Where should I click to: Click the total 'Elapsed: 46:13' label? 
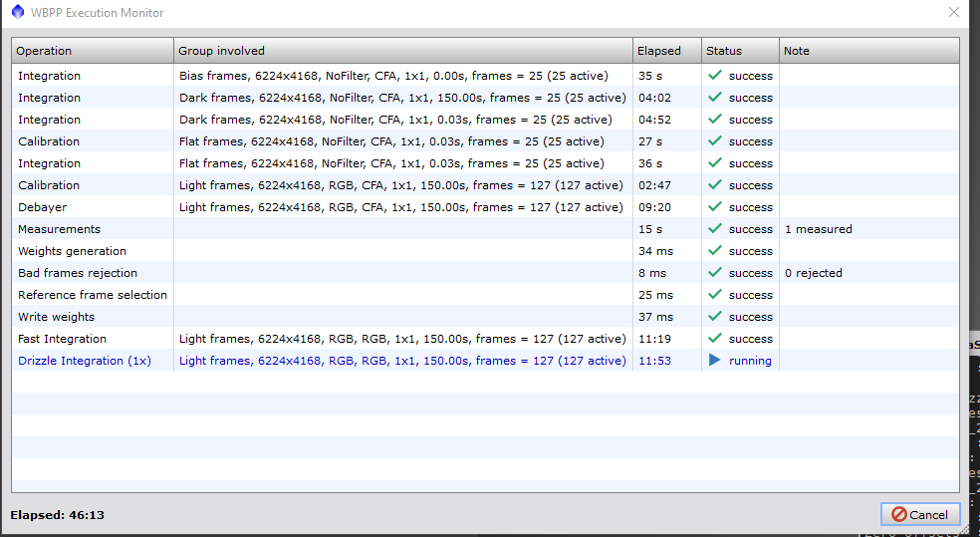58,515
